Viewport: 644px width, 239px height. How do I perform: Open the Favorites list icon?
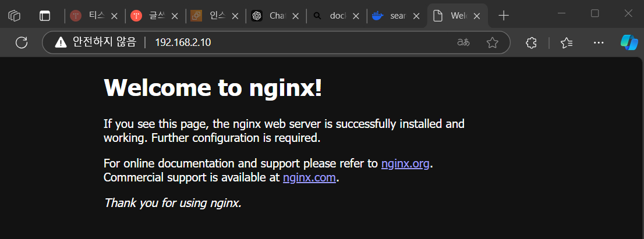coord(567,42)
